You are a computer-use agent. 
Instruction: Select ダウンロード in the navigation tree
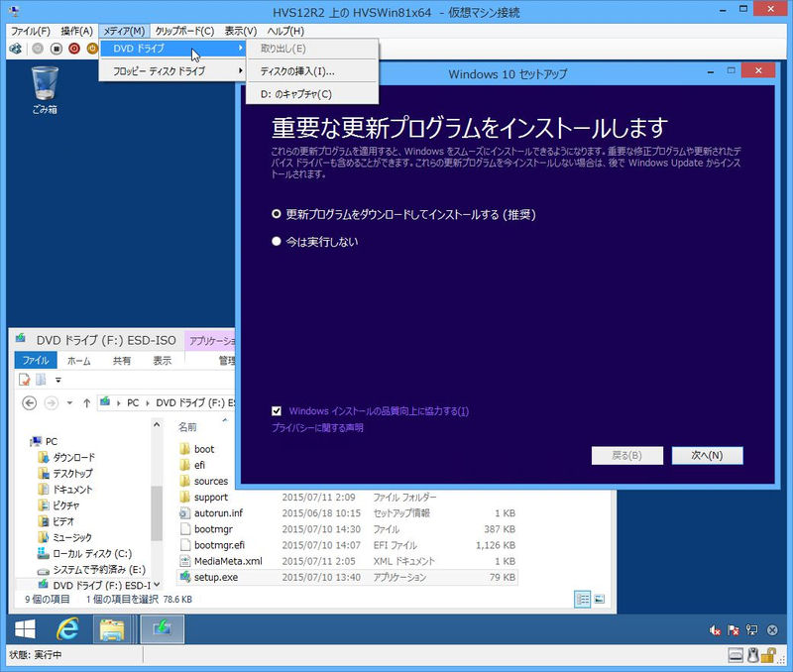tap(73, 457)
